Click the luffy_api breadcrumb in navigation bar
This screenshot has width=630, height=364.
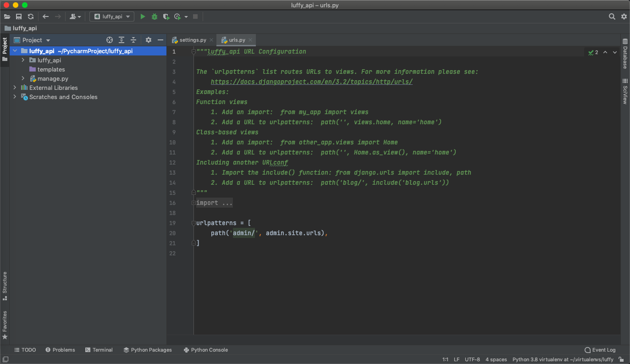coord(21,28)
